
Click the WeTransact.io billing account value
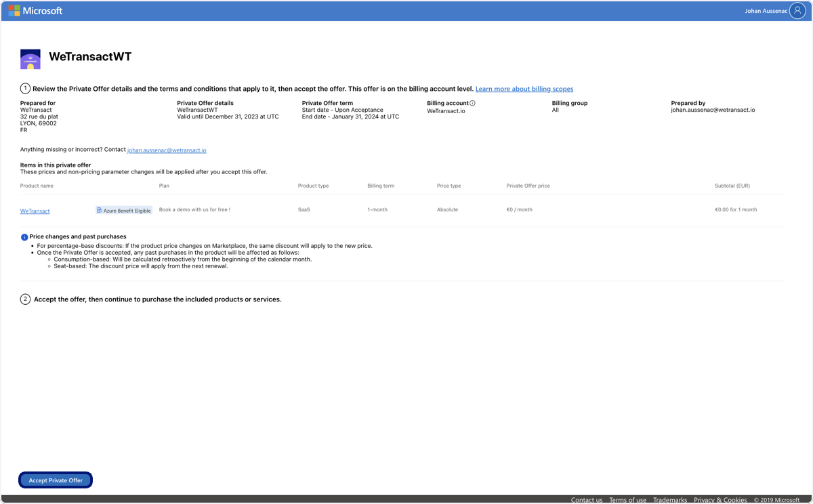pos(446,110)
